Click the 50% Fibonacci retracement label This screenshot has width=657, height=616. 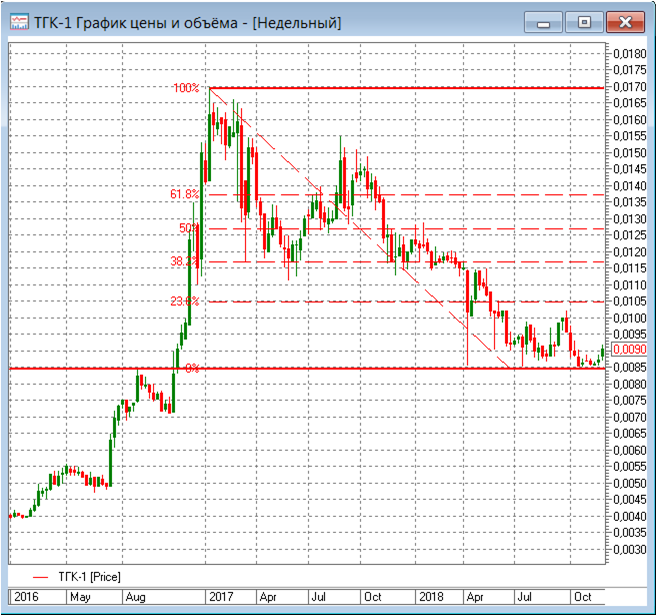(189, 228)
